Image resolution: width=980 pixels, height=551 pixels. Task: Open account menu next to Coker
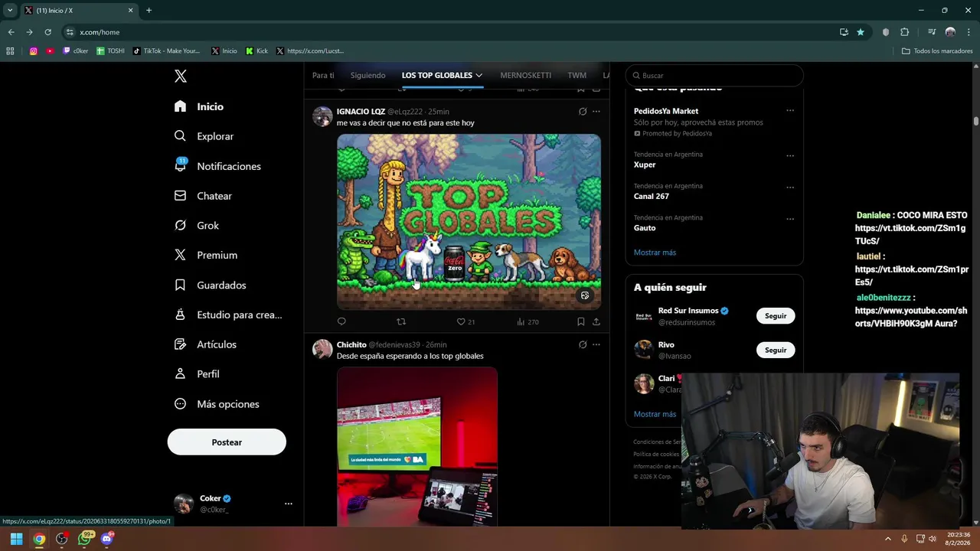click(289, 504)
